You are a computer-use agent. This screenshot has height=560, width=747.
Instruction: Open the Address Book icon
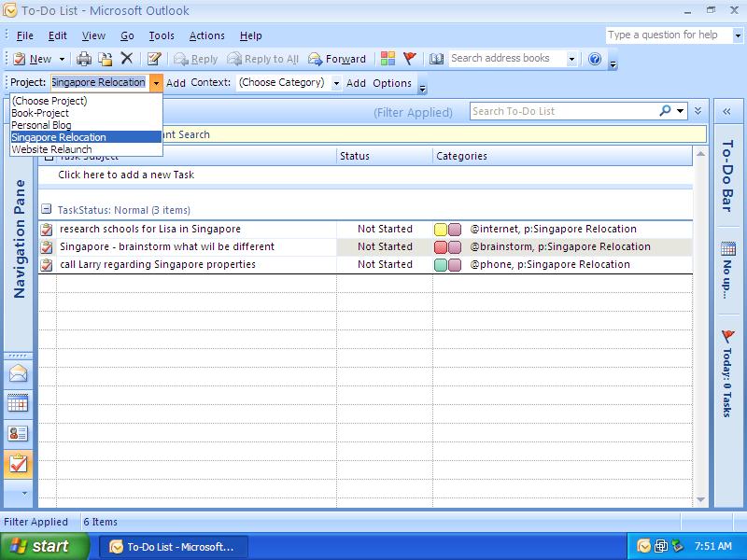click(436, 59)
